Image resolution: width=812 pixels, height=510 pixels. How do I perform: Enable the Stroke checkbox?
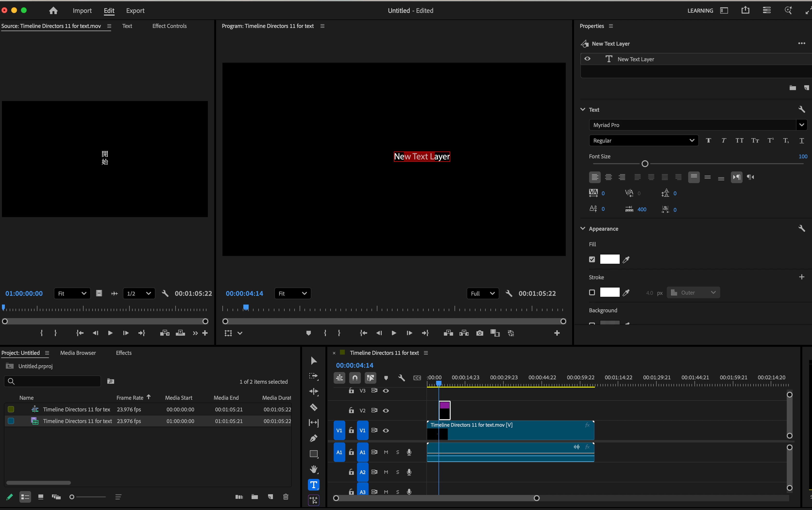click(x=592, y=292)
